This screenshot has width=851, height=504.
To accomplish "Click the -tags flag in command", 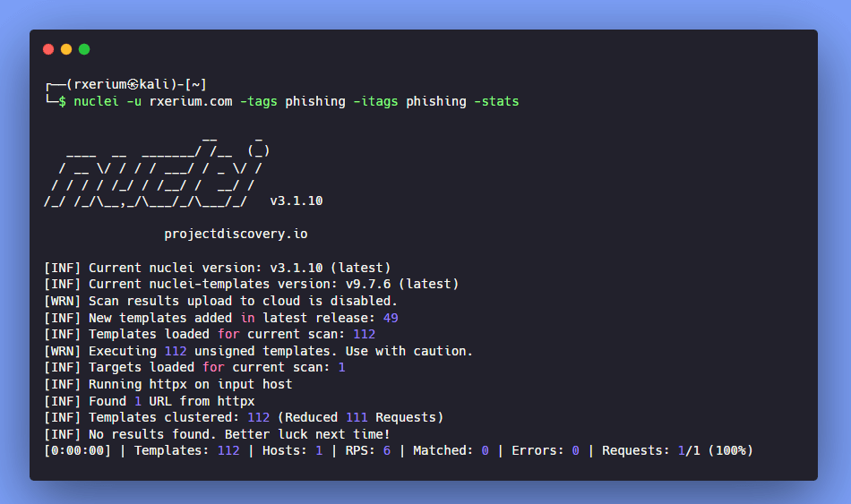I will 259,101.
